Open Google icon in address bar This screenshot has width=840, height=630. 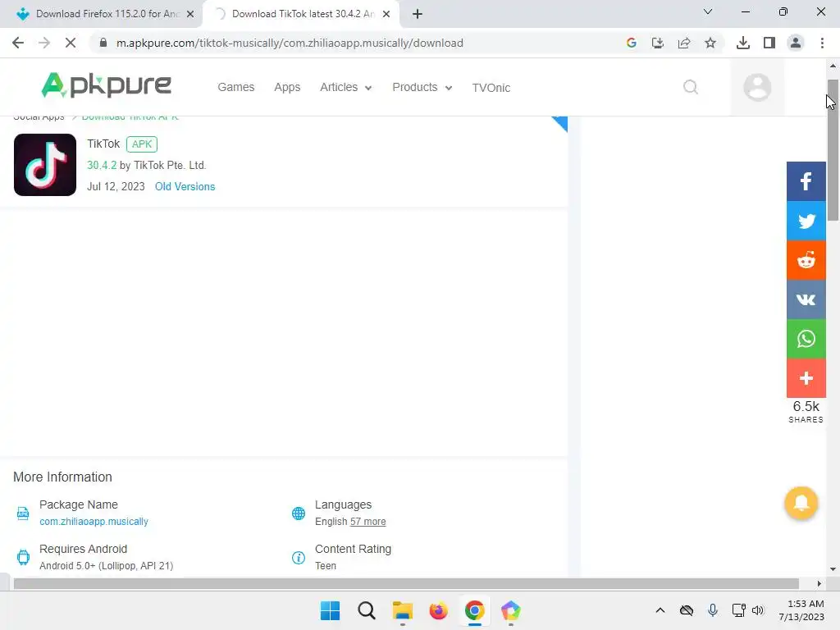coord(631,43)
